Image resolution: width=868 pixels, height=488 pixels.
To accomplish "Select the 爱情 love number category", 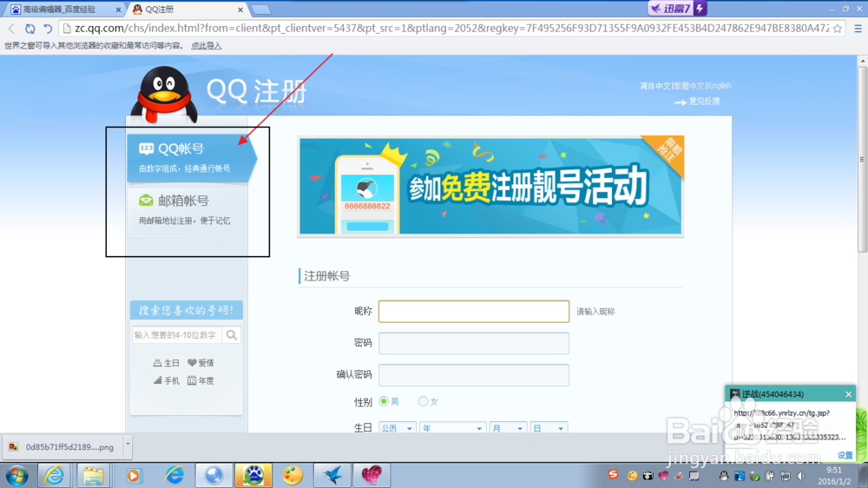I will [x=201, y=363].
